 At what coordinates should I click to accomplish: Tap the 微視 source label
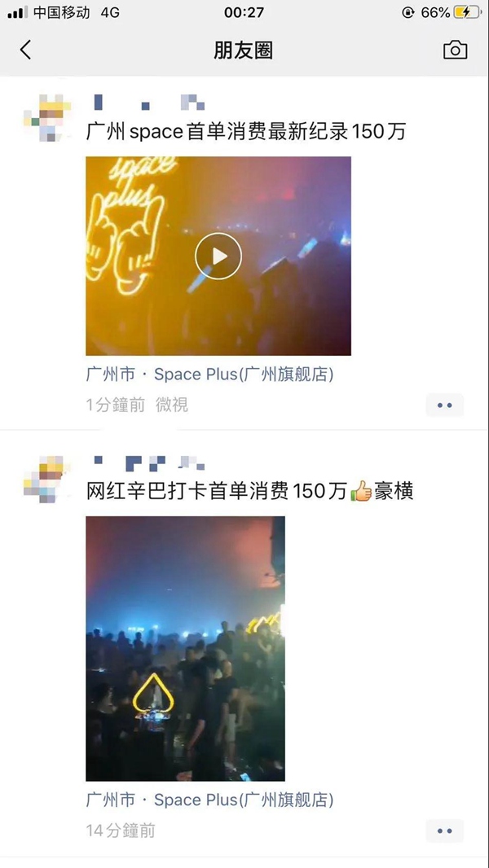click(172, 406)
